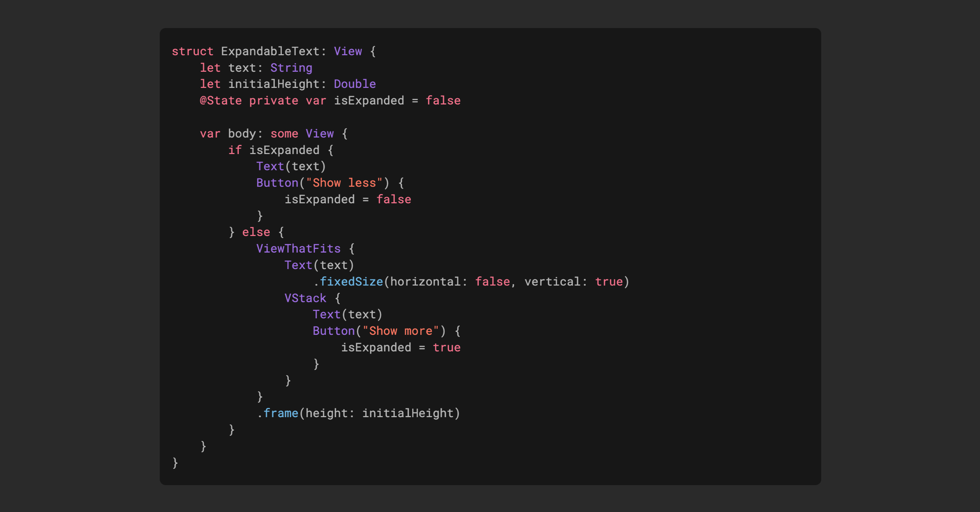Image resolution: width=980 pixels, height=512 pixels.
Task: Select the Show more button string
Action: [402, 331]
